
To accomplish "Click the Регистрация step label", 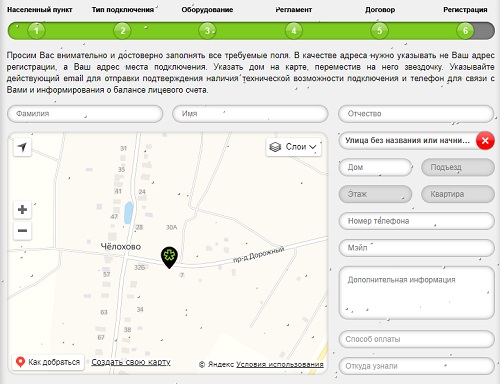I will pos(465,10).
